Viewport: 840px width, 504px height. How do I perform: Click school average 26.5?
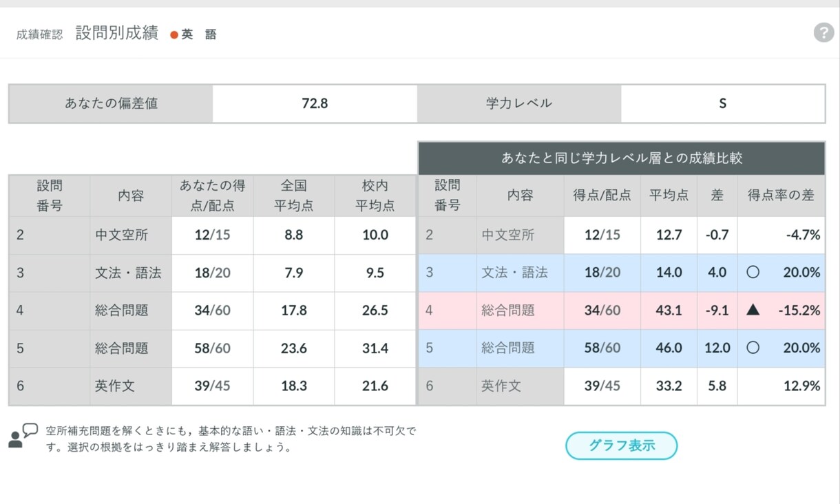click(375, 311)
